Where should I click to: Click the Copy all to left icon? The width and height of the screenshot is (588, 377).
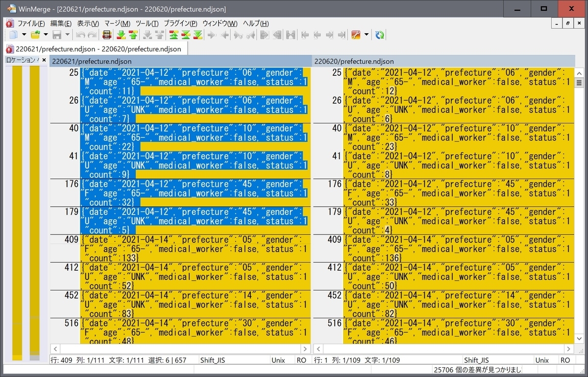(x=277, y=35)
